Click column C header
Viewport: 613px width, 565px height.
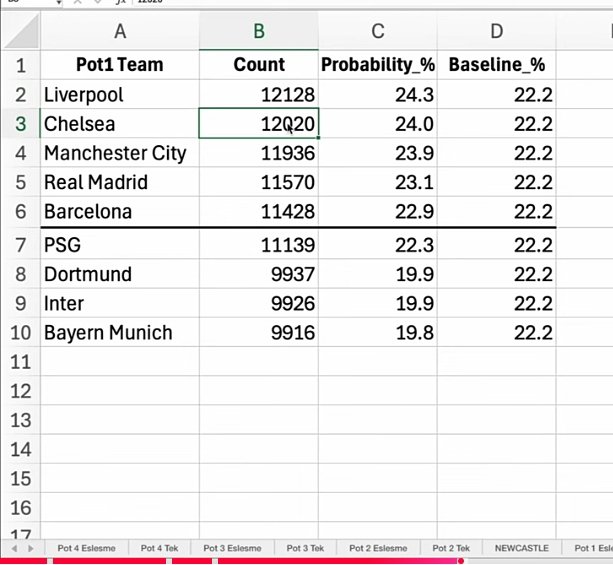click(x=378, y=31)
